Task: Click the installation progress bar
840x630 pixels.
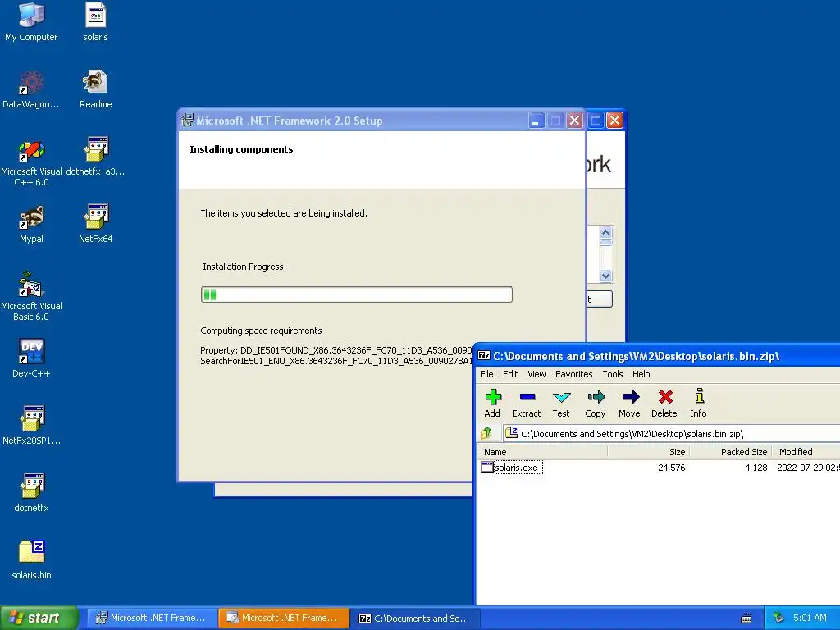Action: click(x=357, y=294)
